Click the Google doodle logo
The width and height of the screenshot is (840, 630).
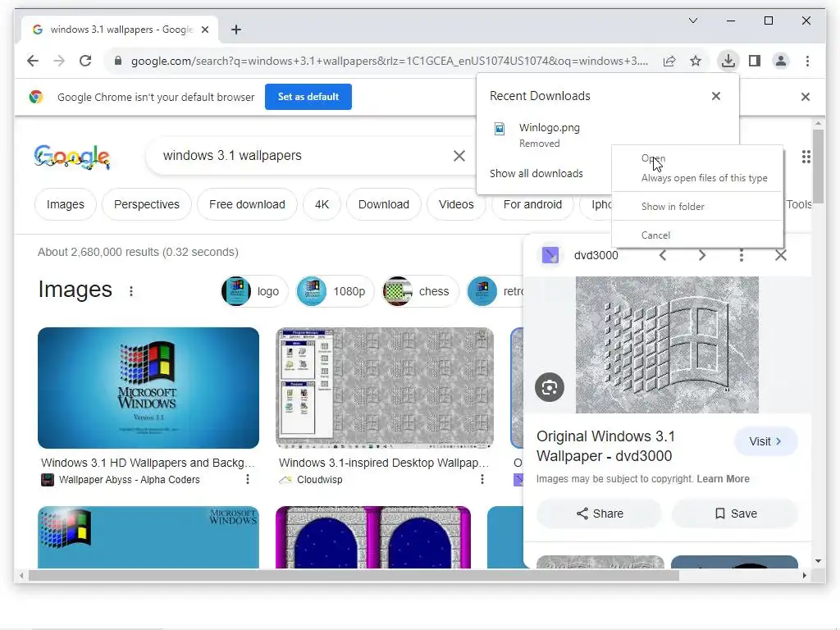72,157
